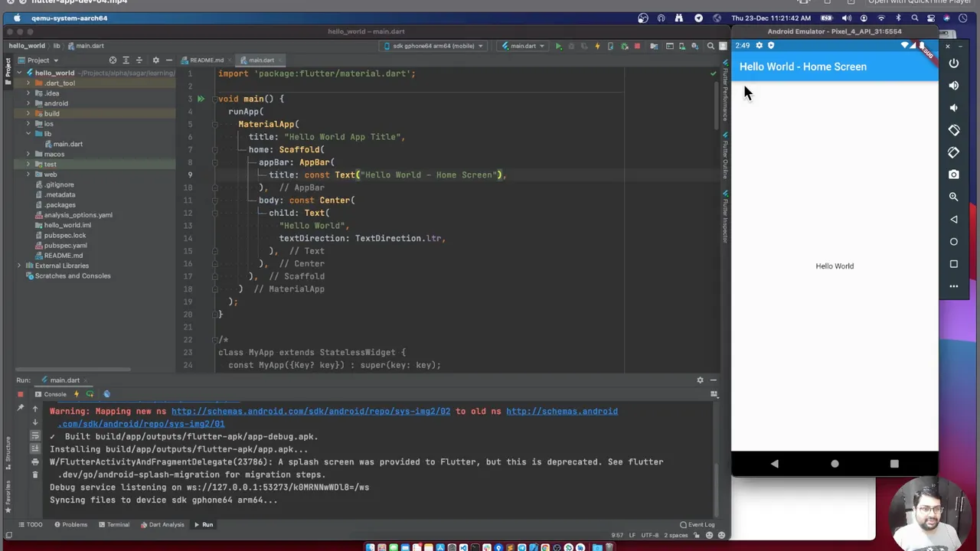
Task: Collapse all items in Project panel
Action: (x=139, y=60)
